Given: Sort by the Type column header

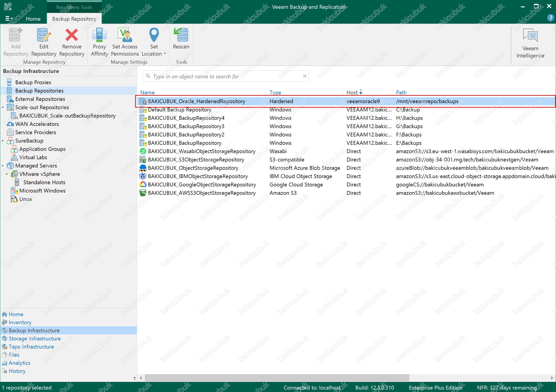Looking at the screenshot, I should [275, 92].
